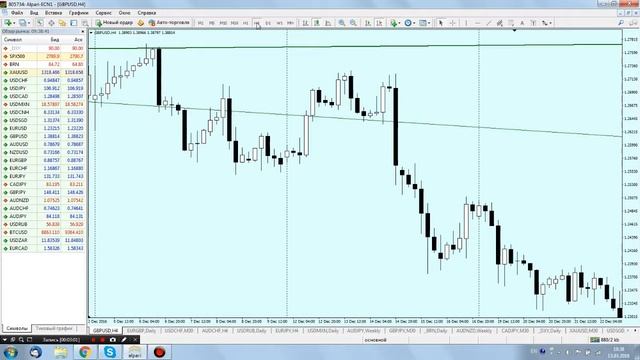Expand the Templates dropdown arrow
Image resolution: width=640 pixels, height=360 pixels.
pos(429,23)
